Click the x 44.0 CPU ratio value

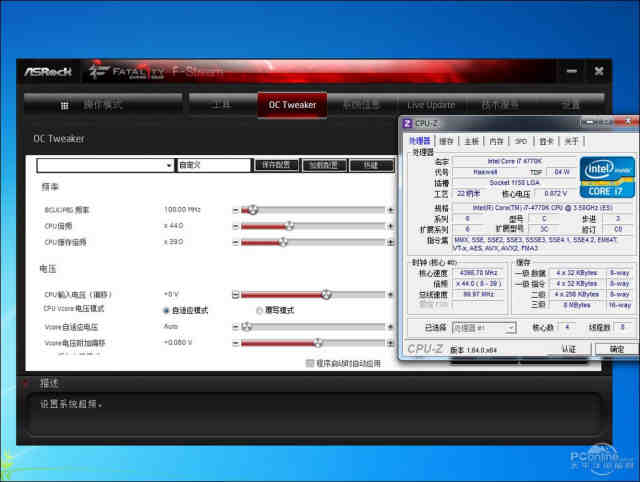173,226
